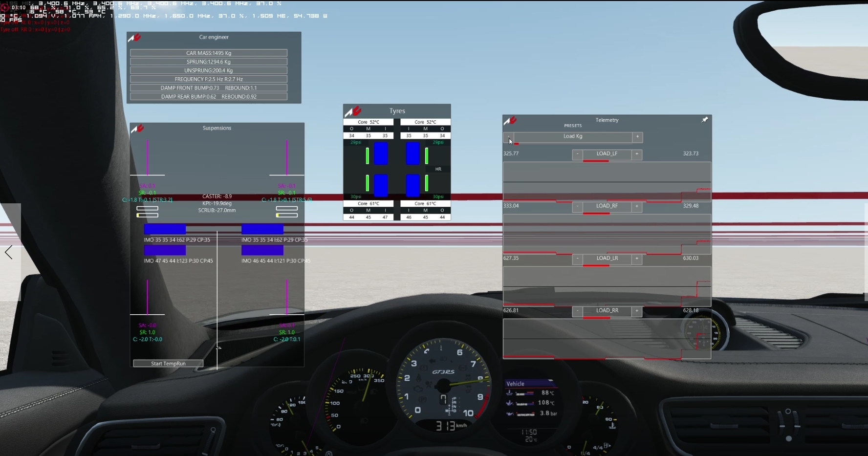Click the rear-right tyre blue block in Tyres

pyautogui.click(x=413, y=185)
